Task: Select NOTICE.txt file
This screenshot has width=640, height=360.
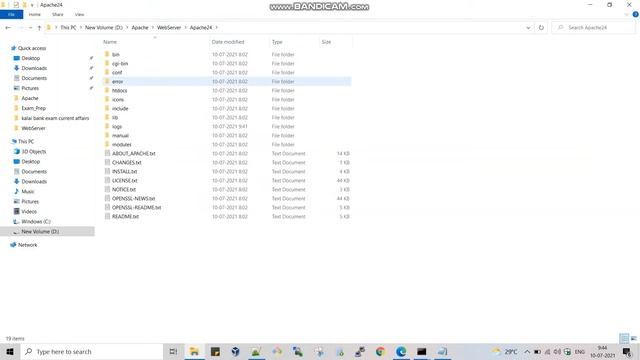Action: tap(124, 189)
